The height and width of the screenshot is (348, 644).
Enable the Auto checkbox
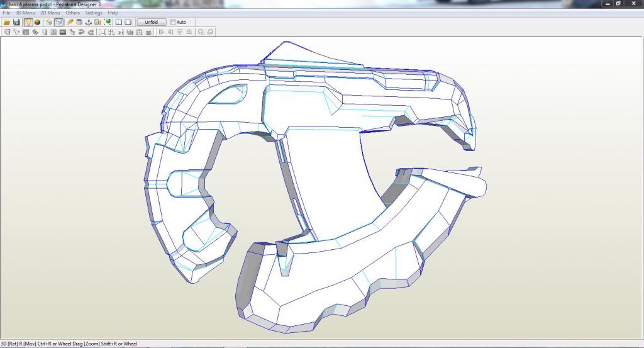(173, 22)
